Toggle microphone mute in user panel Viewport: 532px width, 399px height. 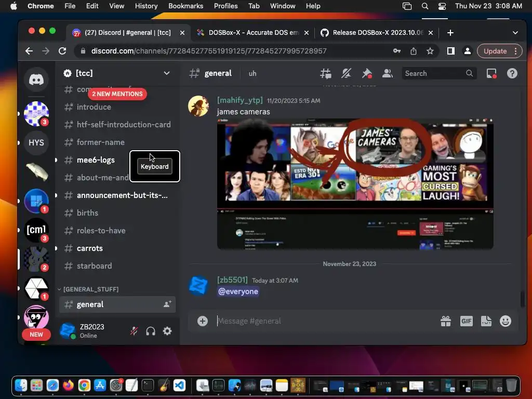click(x=134, y=331)
